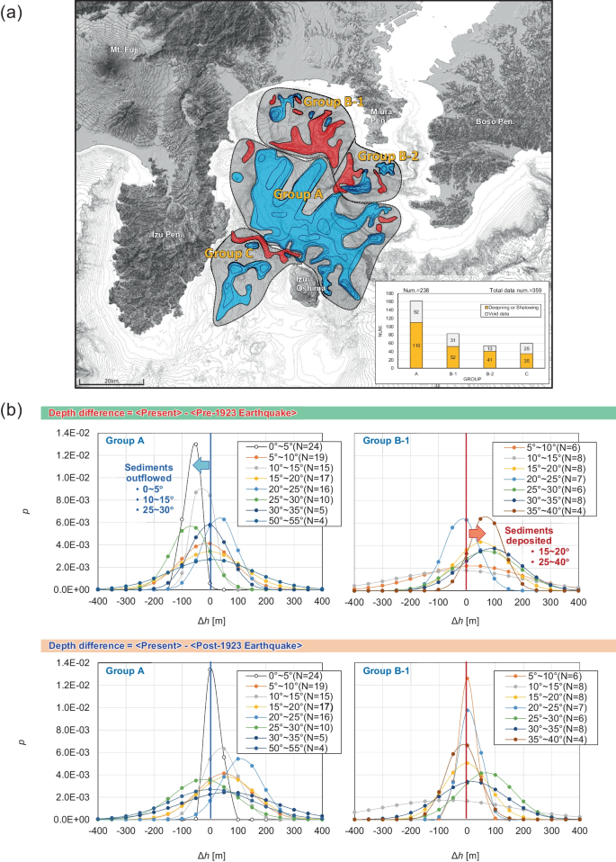The width and height of the screenshot is (616, 862).
Task: Click the orange '<Post-1923 Earthquake>' depth difference banner
Action: pyautogui.click(x=328, y=645)
